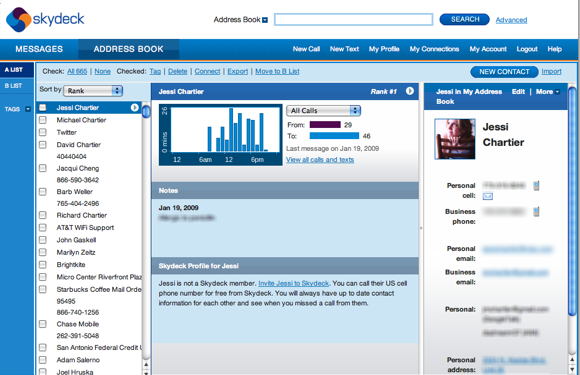Click the call activity bar chart
The height and width of the screenshot is (375, 580).
click(x=220, y=135)
